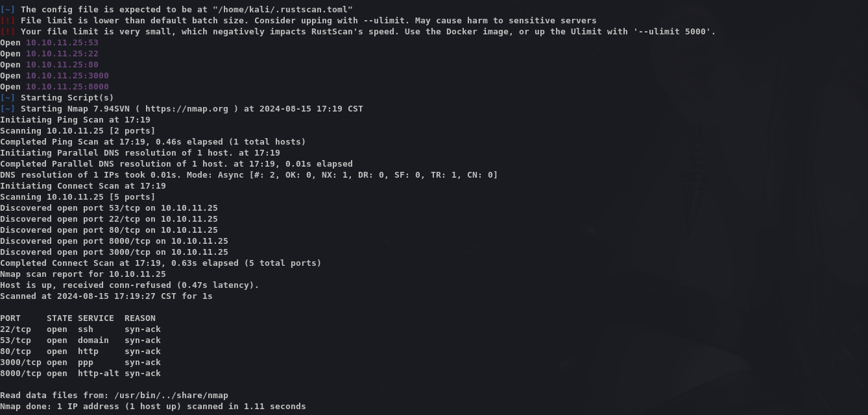Click the 80/tcp http row
The height and width of the screenshot is (415, 868).
point(80,351)
